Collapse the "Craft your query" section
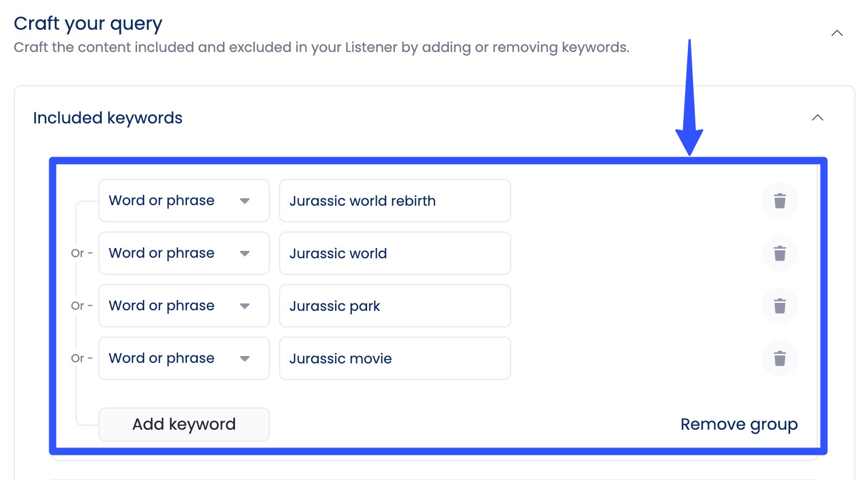This screenshot has height=480, width=868. (837, 33)
